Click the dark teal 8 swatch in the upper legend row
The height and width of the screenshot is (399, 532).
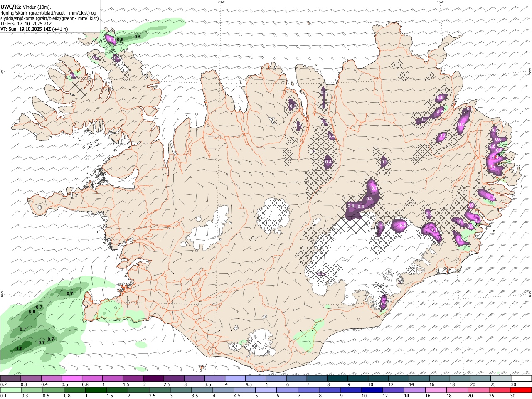pyautogui.click(x=337, y=379)
